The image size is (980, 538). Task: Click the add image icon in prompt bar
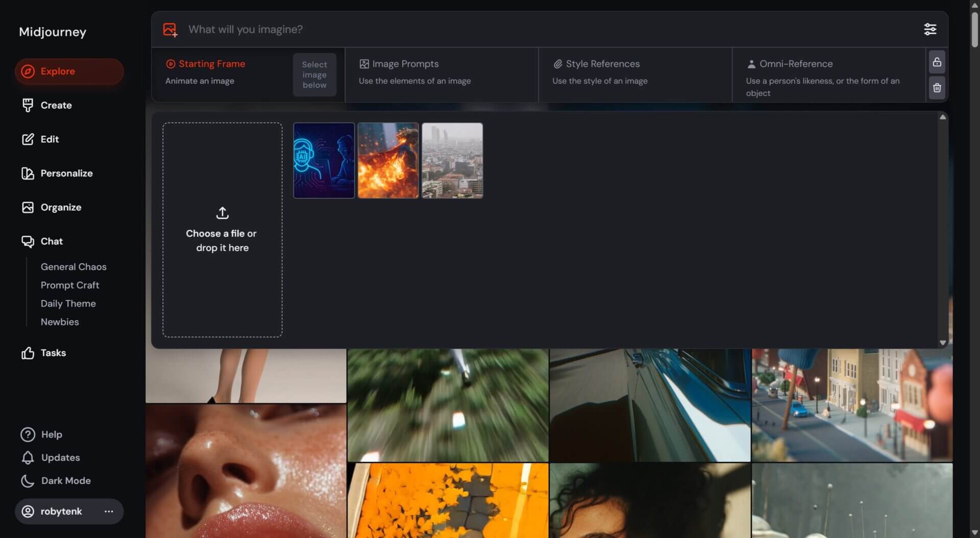point(170,30)
